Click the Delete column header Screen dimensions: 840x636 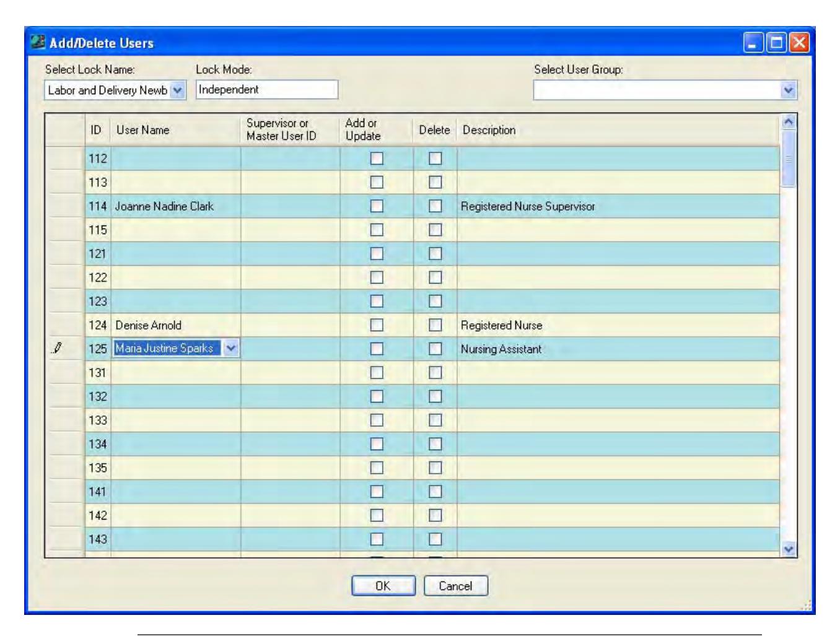coord(435,130)
